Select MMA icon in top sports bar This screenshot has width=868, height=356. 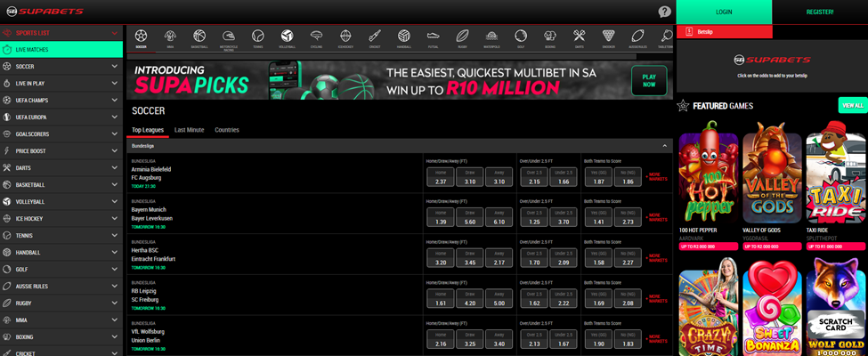[170, 36]
